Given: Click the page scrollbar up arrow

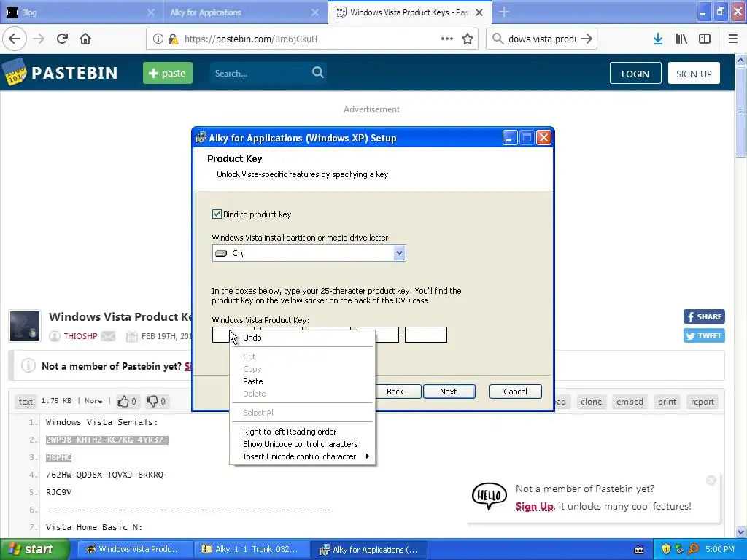Looking at the screenshot, I should [x=741, y=60].
